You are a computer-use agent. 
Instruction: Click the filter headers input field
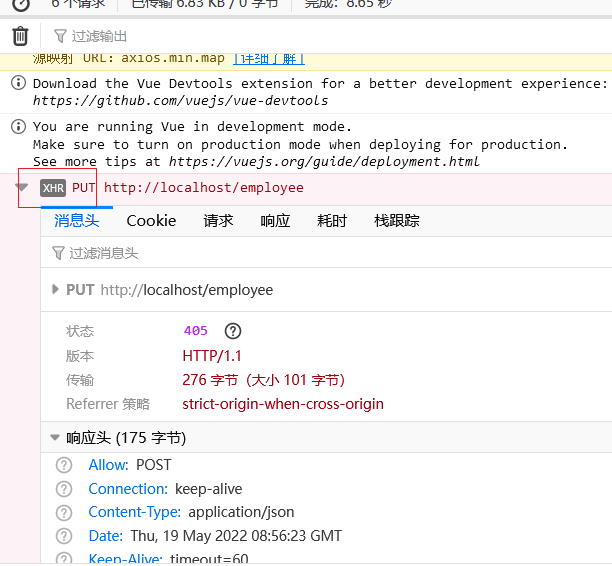pyautogui.click(x=328, y=253)
